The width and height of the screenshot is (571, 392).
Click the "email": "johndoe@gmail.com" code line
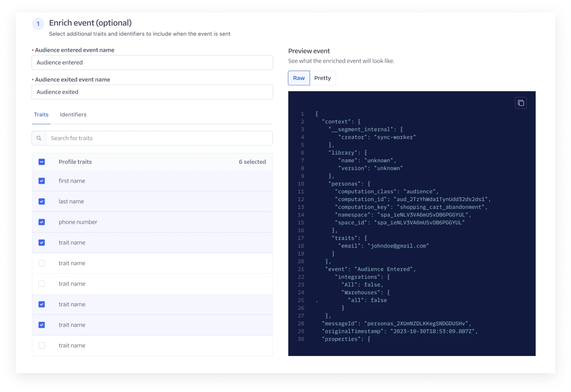(384, 246)
